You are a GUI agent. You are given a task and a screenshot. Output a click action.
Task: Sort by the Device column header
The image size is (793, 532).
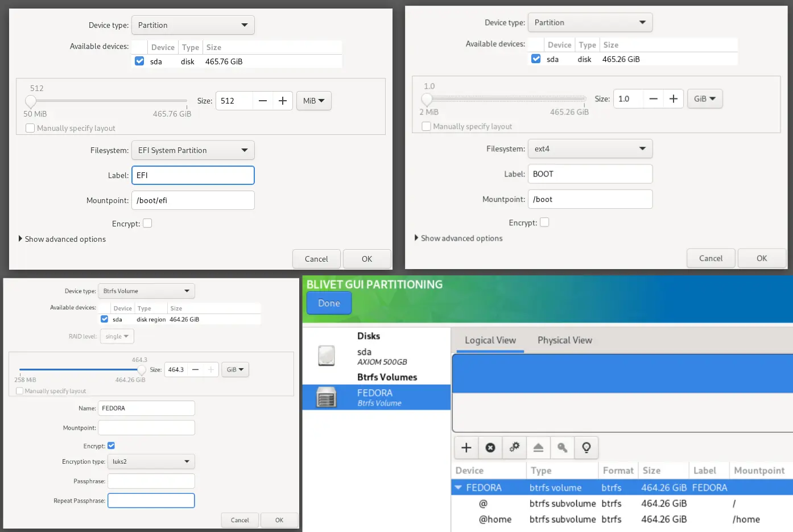click(489, 471)
